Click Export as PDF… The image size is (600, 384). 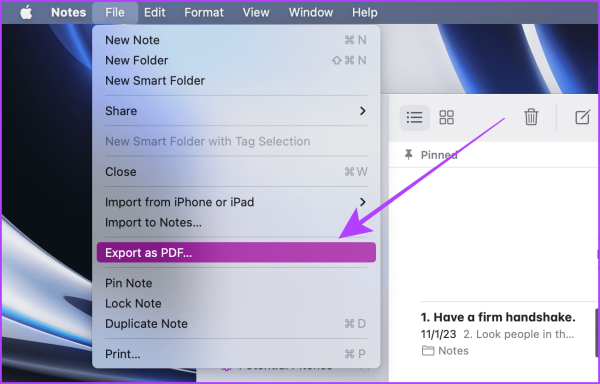point(236,252)
